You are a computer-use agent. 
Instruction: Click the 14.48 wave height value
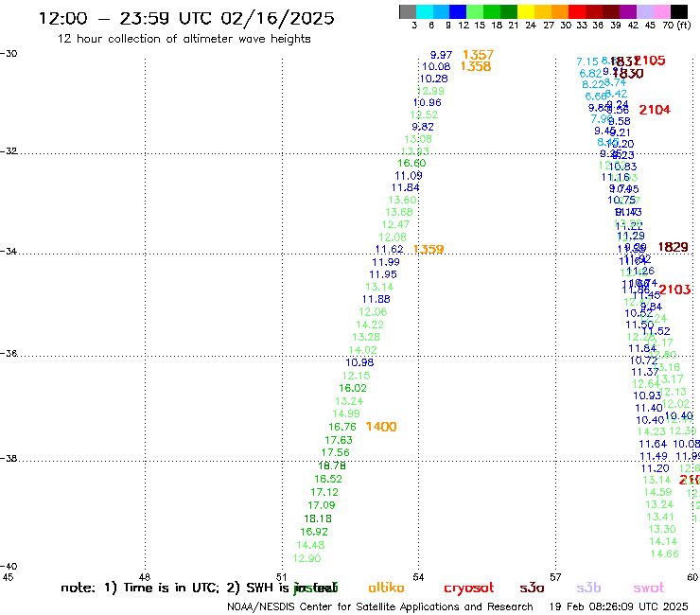click(310, 545)
